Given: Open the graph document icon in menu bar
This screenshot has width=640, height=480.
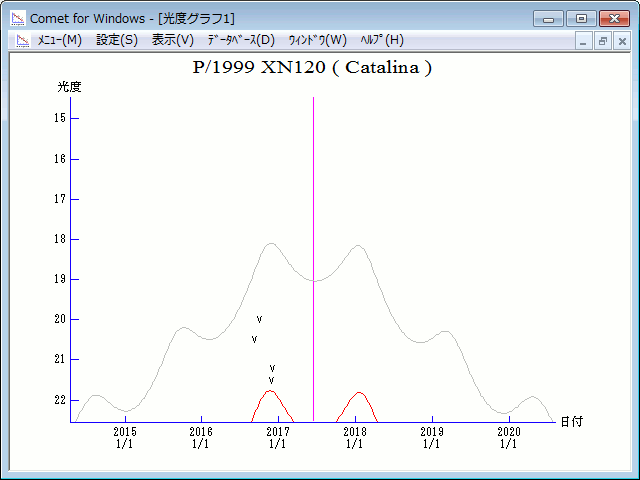Looking at the screenshot, I should 22,40.
